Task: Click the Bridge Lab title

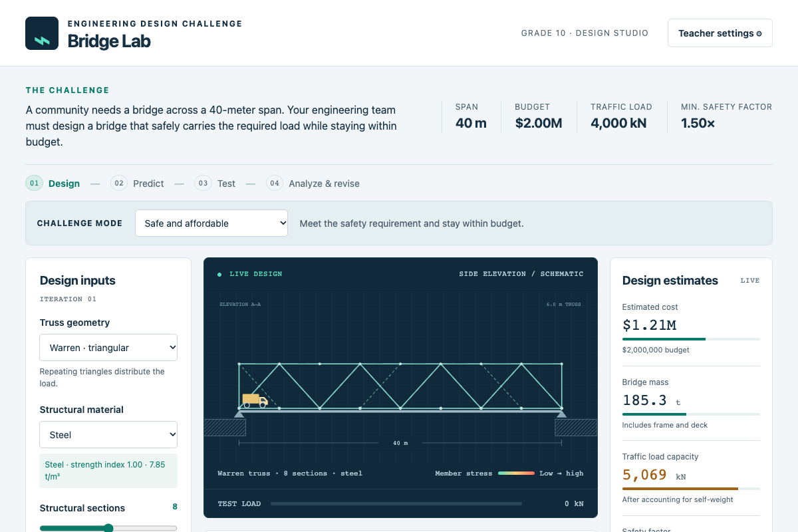Action: (x=109, y=41)
